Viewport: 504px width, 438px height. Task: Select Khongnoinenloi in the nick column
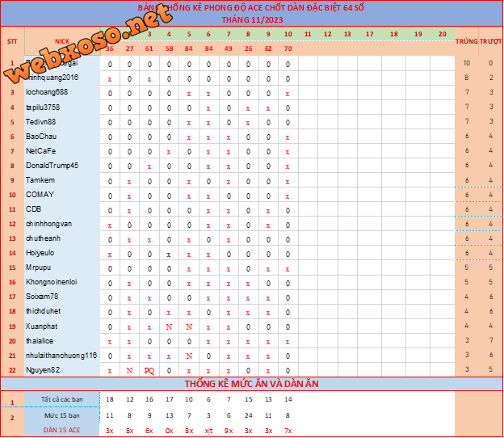click(52, 282)
